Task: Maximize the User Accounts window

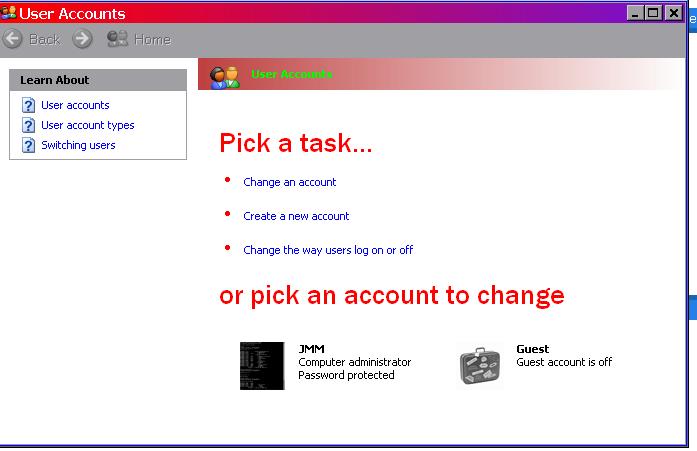Action: click(x=653, y=13)
